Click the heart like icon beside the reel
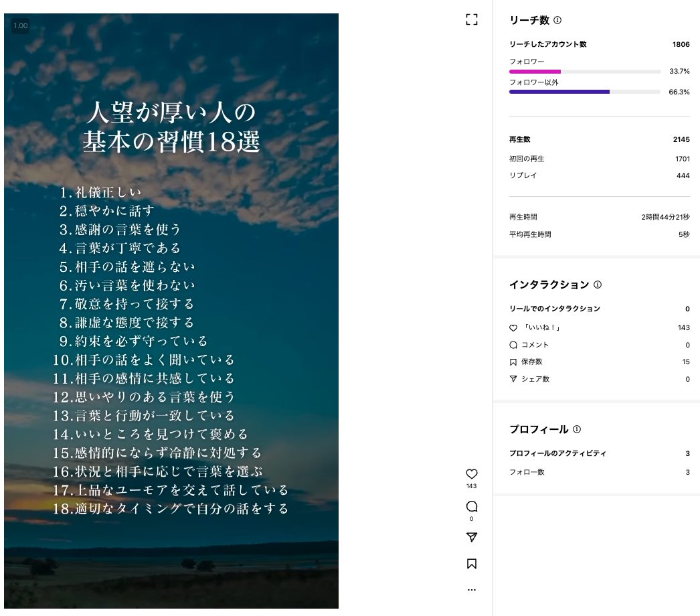The width and height of the screenshot is (700, 616). 471,473
